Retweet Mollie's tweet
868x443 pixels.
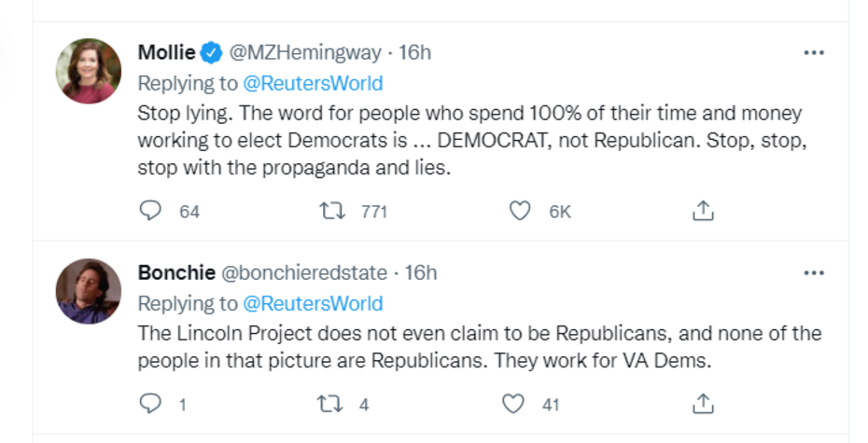332,212
